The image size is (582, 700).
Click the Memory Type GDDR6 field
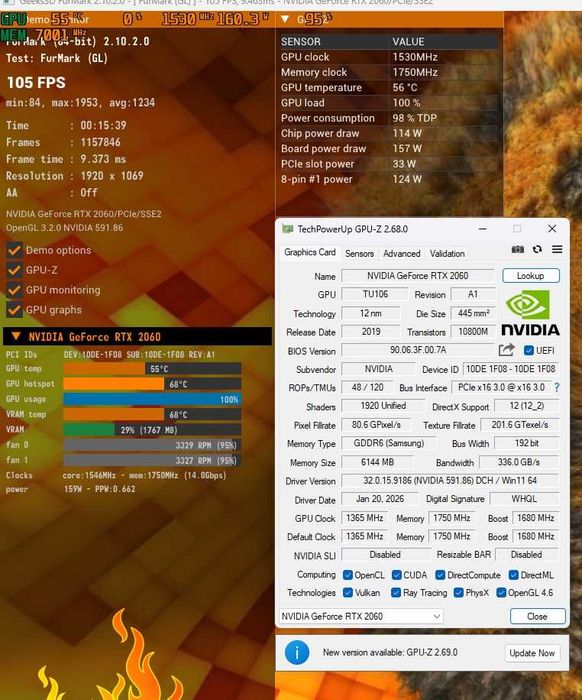point(388,443)
